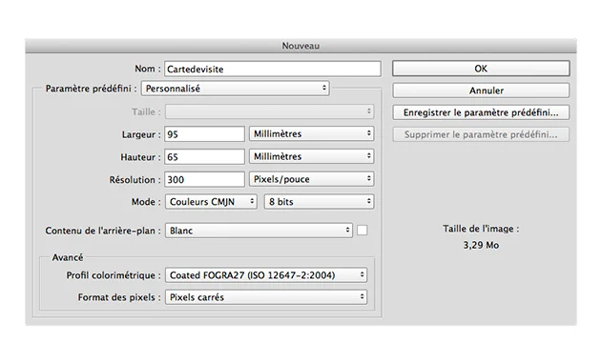This screenshot has height=364, width=601.
Task: Open the Format des pixels dropdown
Action: 266,297
